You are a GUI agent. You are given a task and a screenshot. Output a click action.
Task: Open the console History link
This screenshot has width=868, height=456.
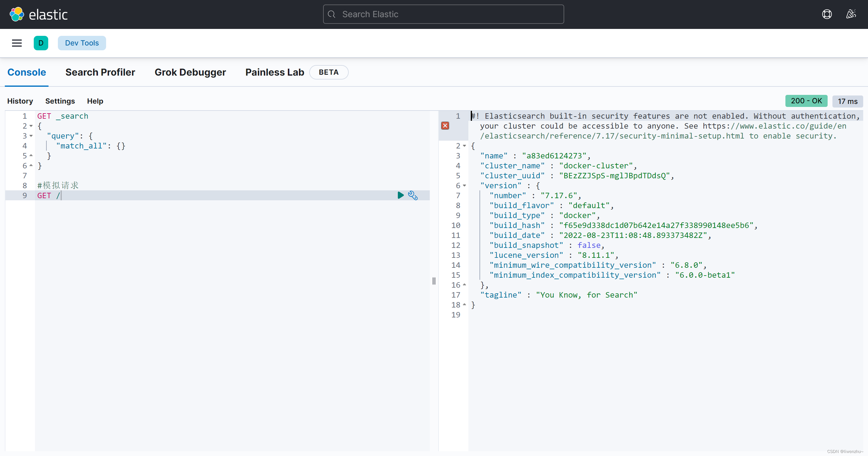[x=20, y=101]
